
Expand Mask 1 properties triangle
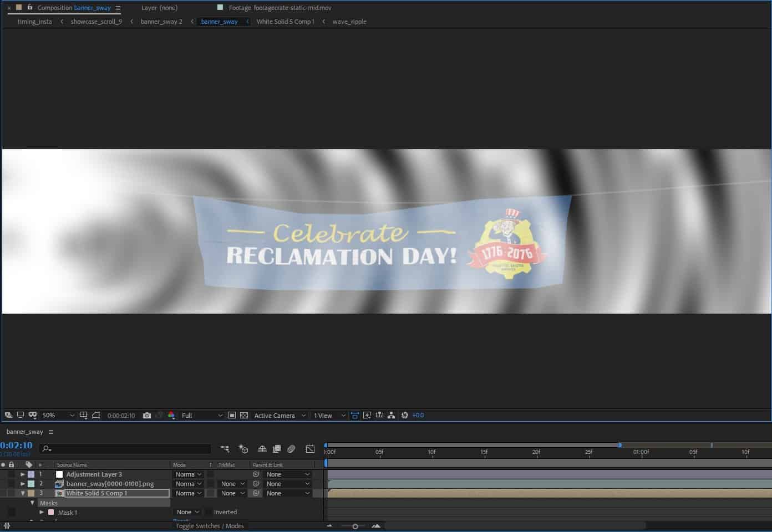click(x=42, y=512)
